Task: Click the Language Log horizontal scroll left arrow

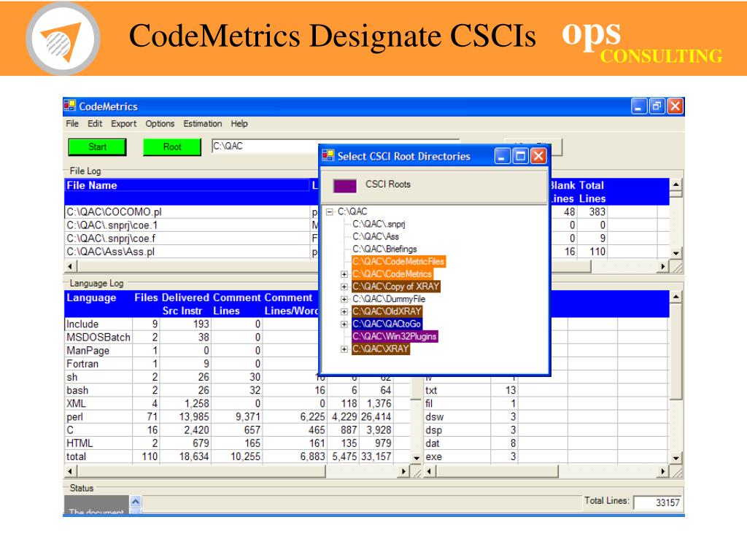Action: click(71, 472)
